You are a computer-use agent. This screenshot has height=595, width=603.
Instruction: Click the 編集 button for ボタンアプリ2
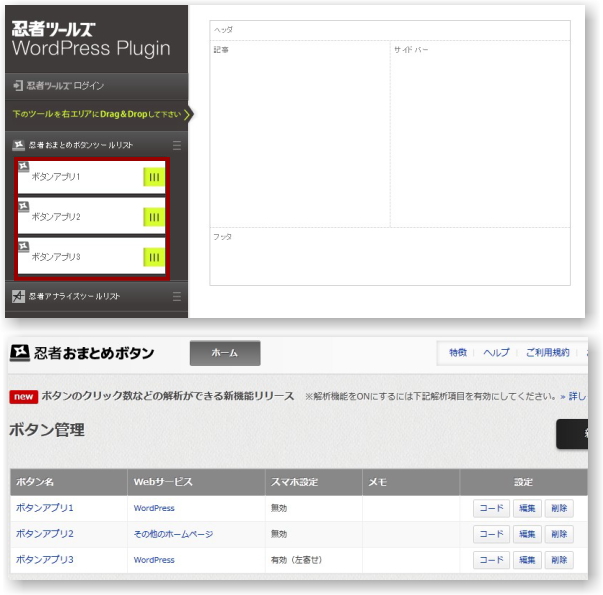[x=526, y=534]
